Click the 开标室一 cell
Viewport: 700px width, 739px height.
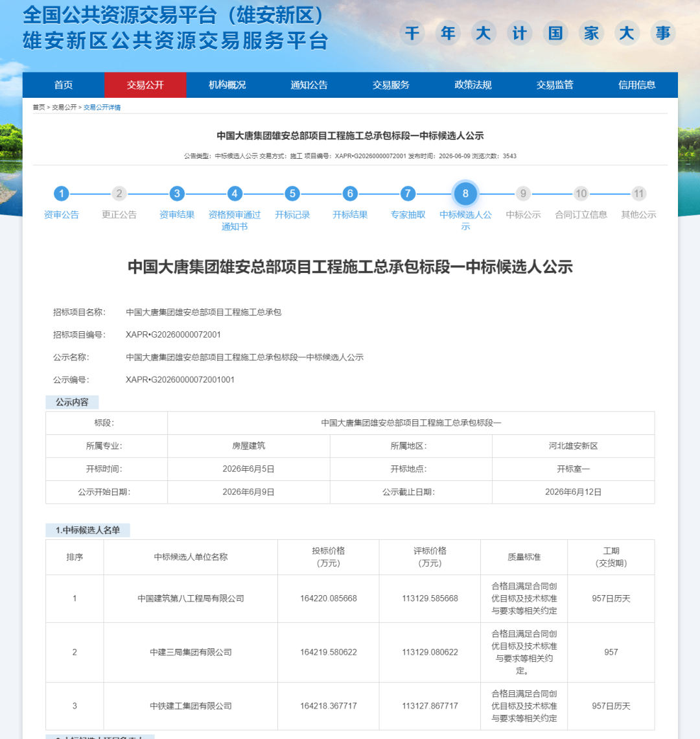573,469
